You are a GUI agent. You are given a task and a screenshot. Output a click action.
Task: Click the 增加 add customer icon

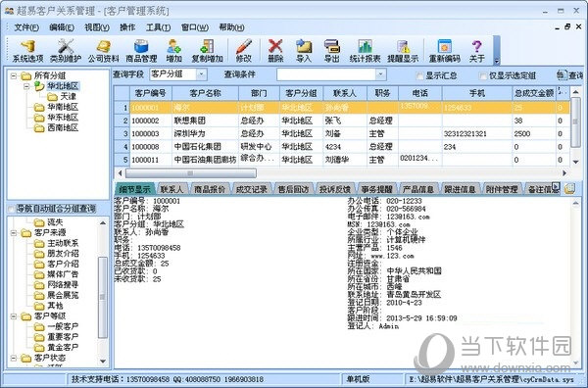pos(173,51)
